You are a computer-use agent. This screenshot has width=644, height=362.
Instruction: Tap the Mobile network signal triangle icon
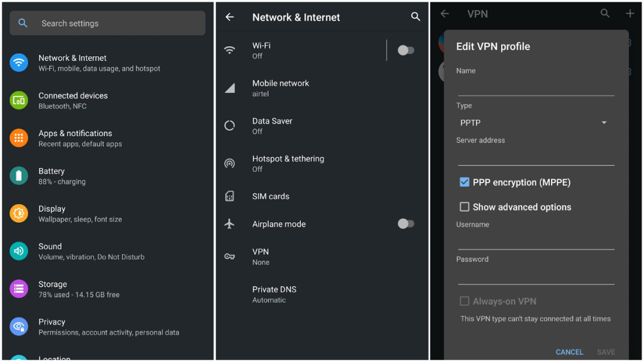(x=229, y=88)
